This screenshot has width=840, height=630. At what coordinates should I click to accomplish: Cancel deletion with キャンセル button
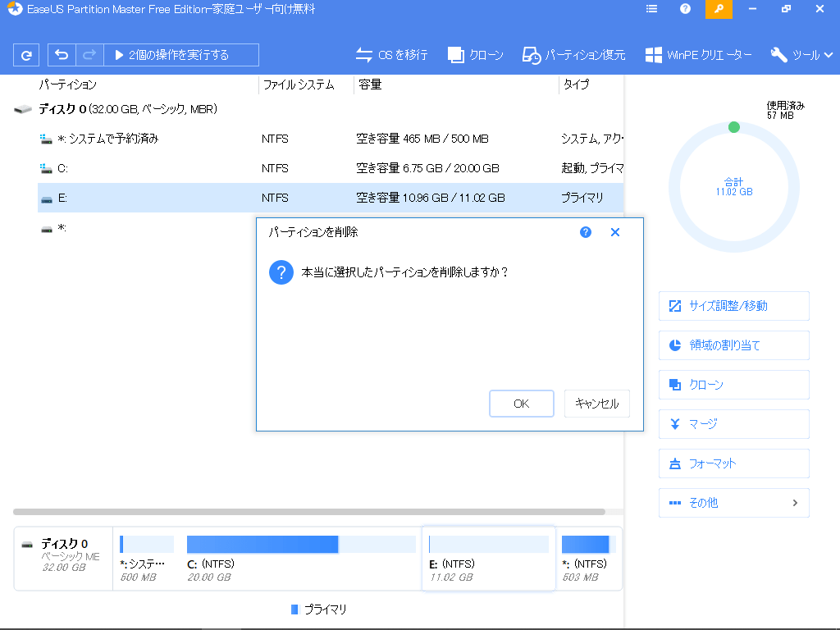pyautogui.click(x=597, y=404)
